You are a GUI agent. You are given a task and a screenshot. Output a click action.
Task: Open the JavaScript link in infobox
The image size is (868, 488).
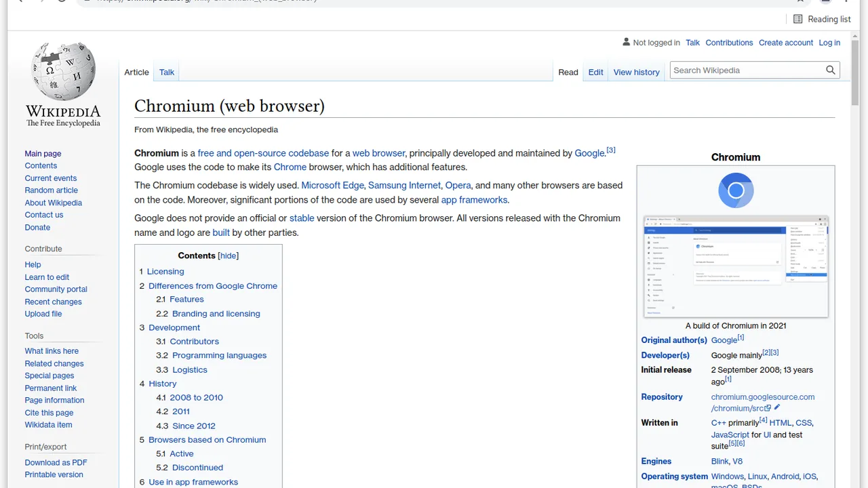point(730,435)
